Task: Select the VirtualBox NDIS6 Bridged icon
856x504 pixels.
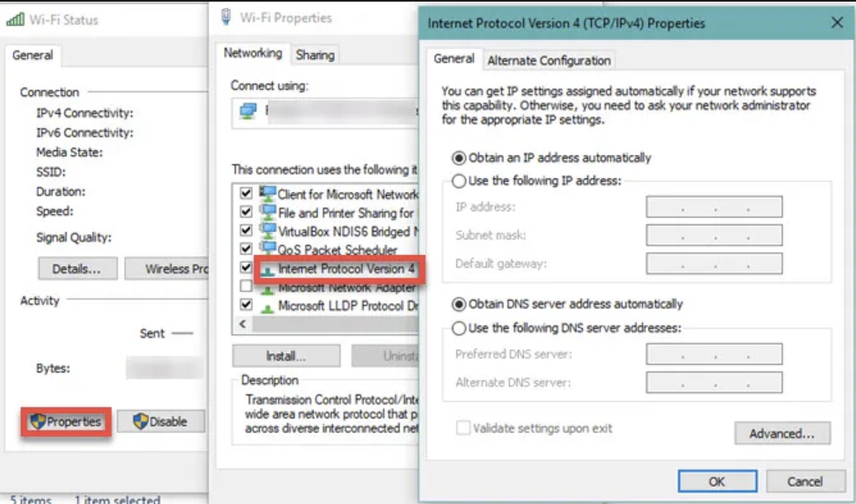Action: click(268, 230)
